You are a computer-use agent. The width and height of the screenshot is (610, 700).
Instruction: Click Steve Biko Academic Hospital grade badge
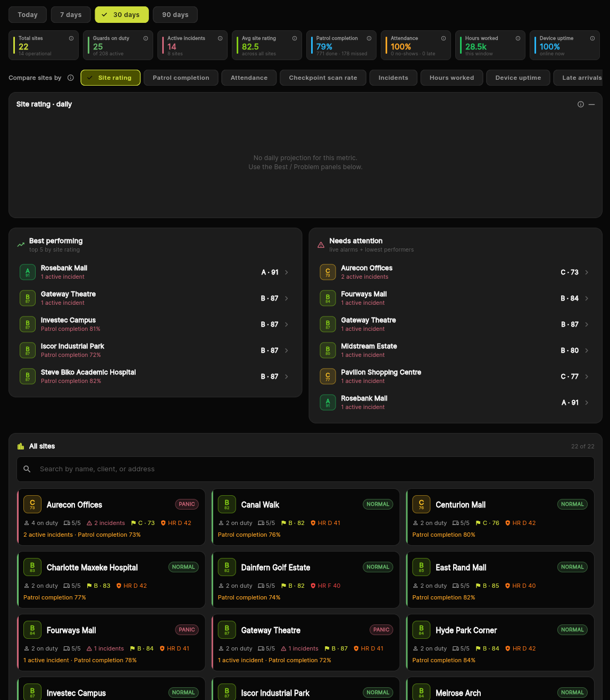[28, 377]
